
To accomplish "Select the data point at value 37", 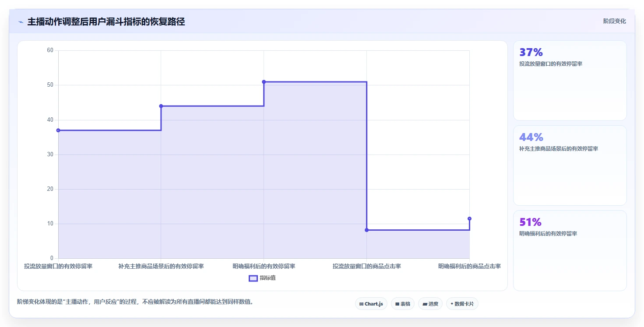I will [58, 130].
